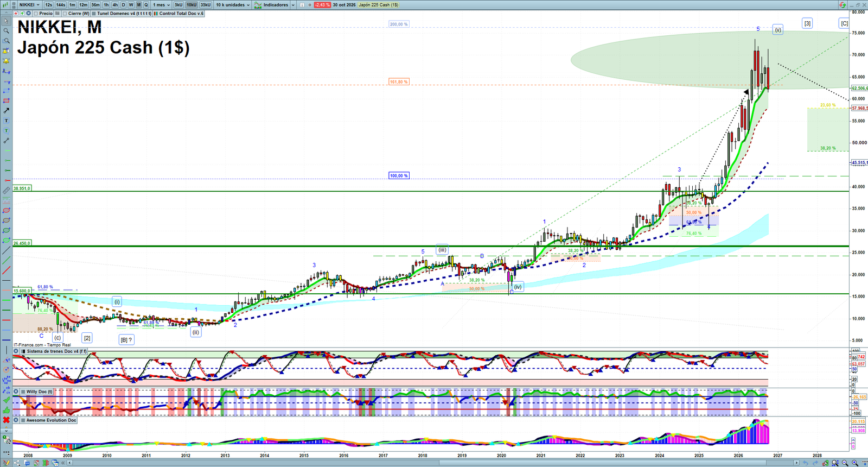Toggle Awesome Evolution Doc panel checkbox
The height and width of the screenshot is (467, 868).
(23, 420)
